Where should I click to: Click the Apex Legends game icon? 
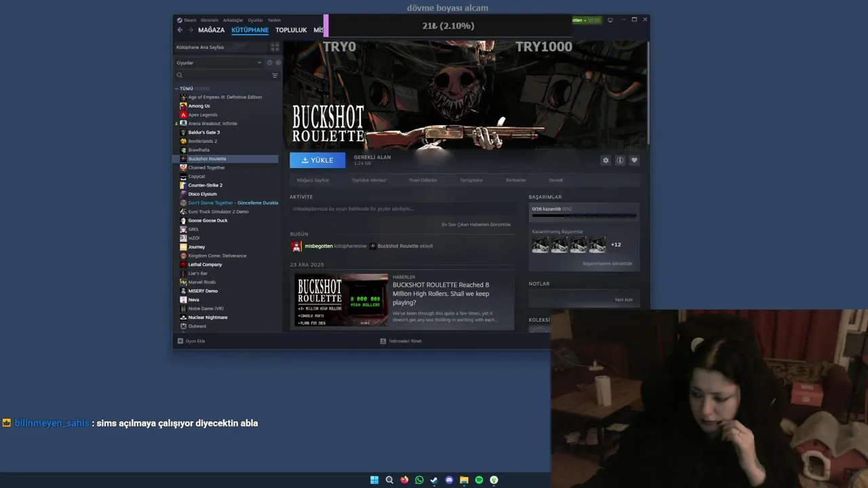pos(183,115)
